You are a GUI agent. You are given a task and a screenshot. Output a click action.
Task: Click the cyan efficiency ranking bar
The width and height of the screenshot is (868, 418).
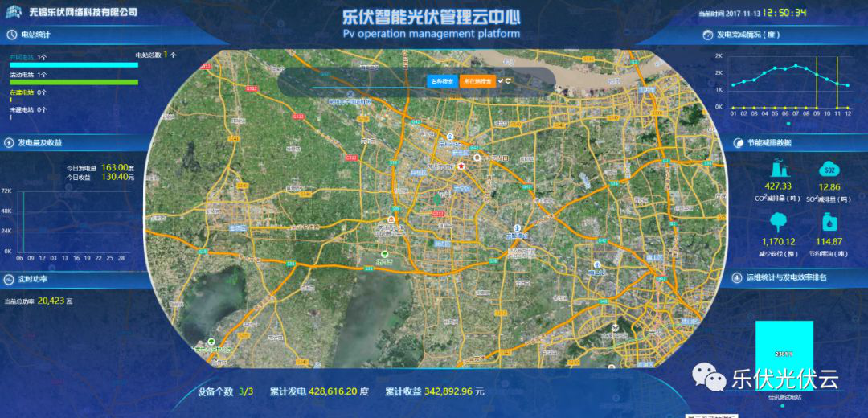point(784,354)
